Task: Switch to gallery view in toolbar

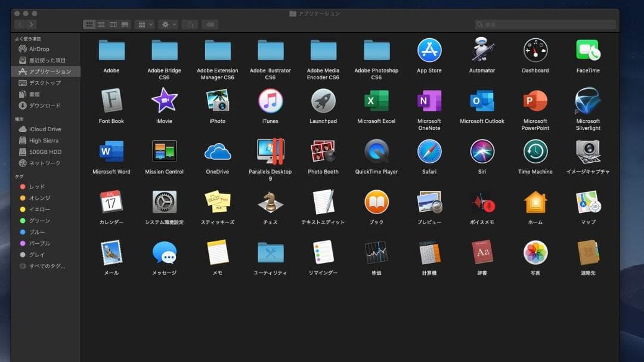Action: (125, 24)
